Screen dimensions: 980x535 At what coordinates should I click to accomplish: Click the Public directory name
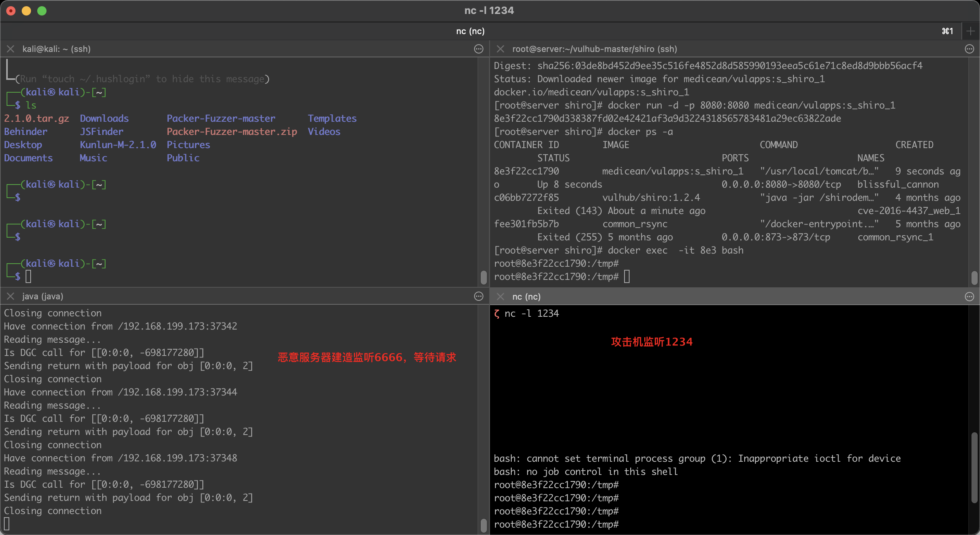coord(183,158)
